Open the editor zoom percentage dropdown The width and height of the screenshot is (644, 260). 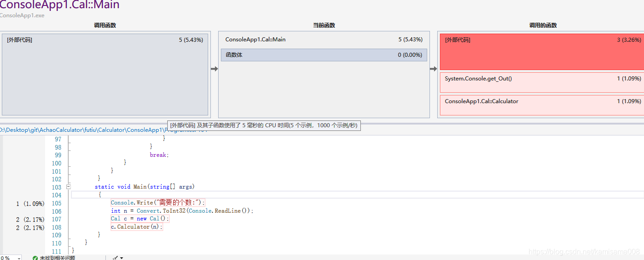click(x=19, y=258)
